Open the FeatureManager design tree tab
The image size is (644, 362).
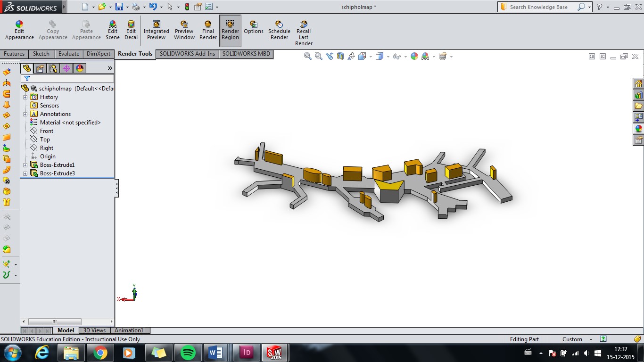pos(27,68)
